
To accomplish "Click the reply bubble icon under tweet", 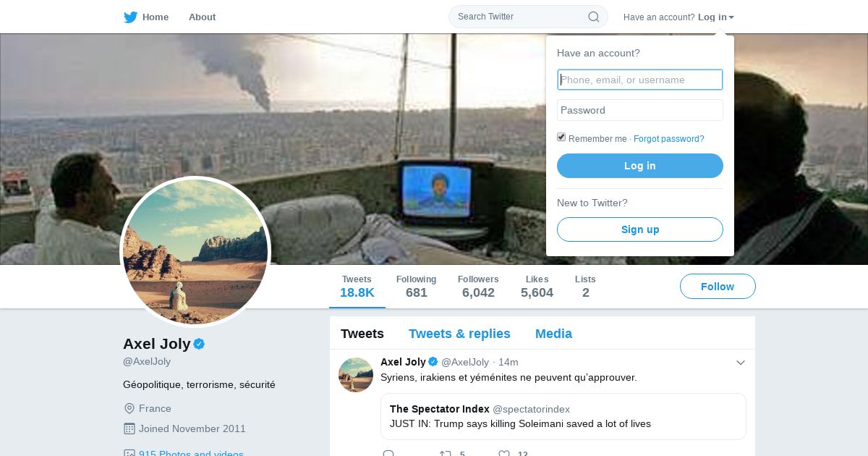I will [388, 454].
